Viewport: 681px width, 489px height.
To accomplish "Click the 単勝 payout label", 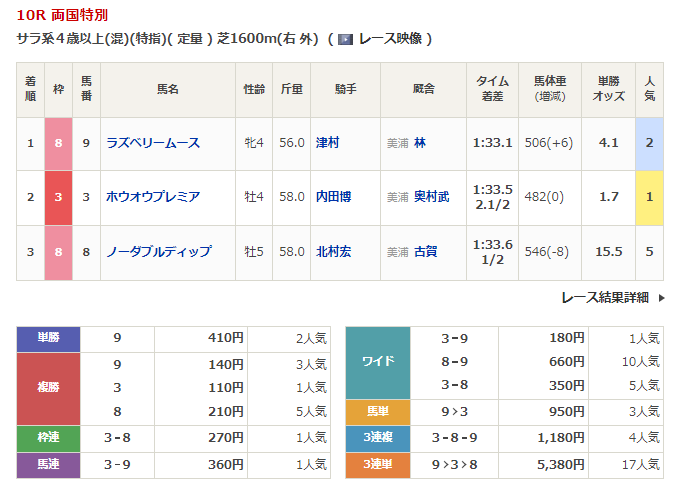I will coord(48,338).
